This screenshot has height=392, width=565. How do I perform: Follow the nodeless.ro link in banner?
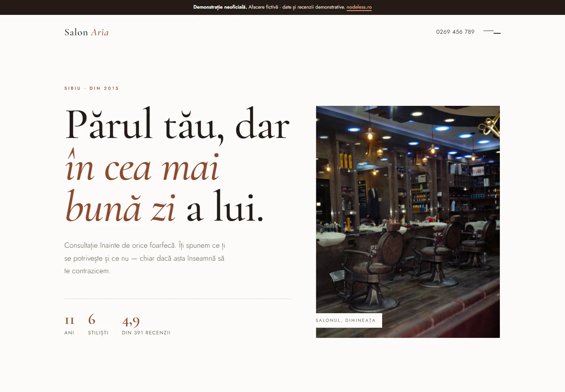pyautogui.click(x=359, y=7)
